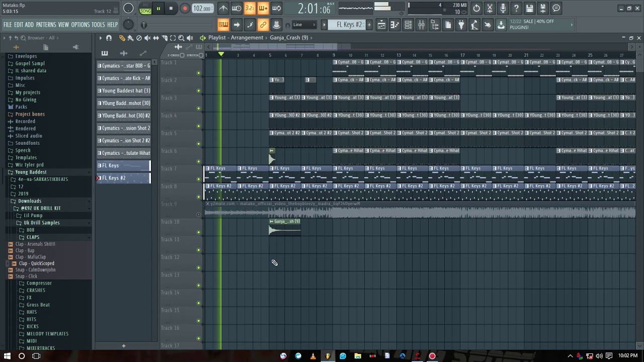The image size is (644, 362).
Task: Open the audio editor scissors icon
Action: pos(490,8)
